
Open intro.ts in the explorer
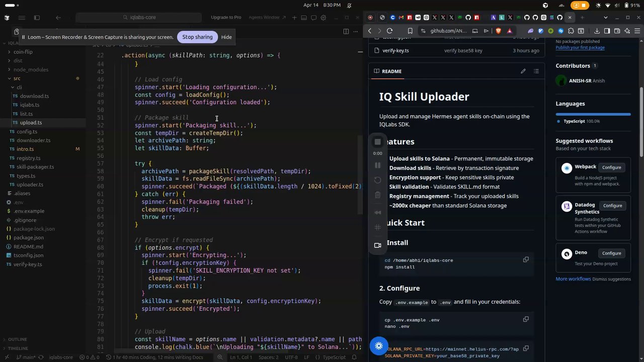point(25,149)
